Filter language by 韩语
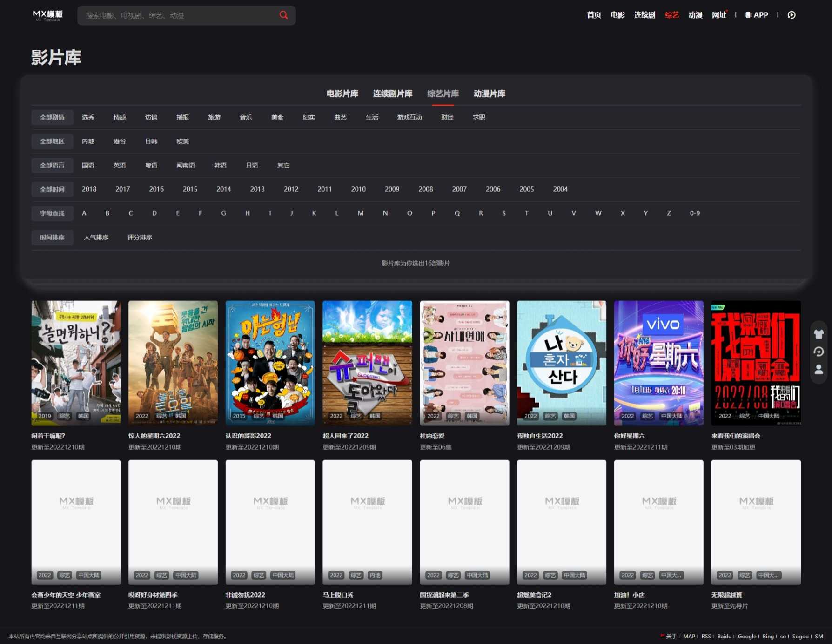Image resolution: width=832 pixels, height=644 pixels. [220, 165]
